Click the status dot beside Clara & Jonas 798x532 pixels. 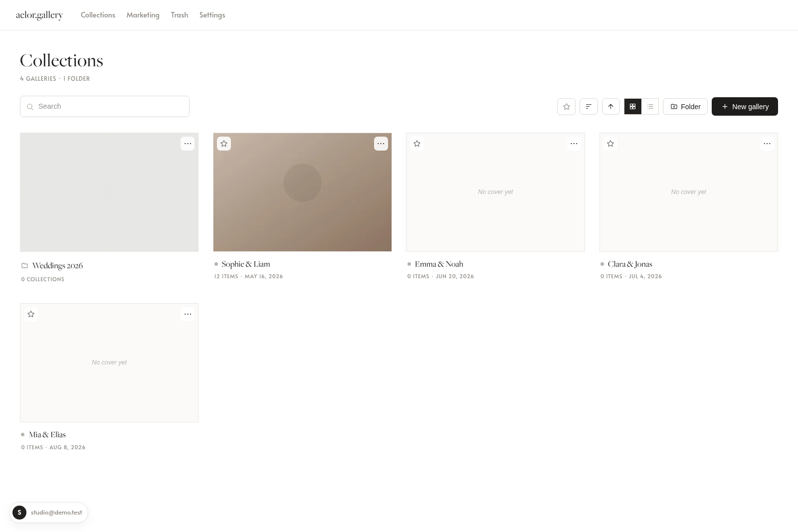(602, 264)
